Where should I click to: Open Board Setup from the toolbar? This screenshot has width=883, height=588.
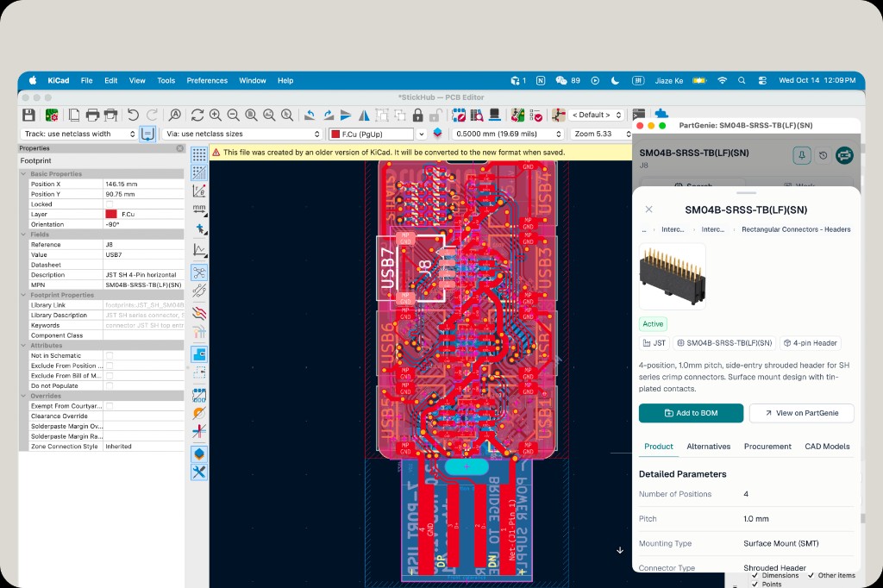(x=52, y=115)
